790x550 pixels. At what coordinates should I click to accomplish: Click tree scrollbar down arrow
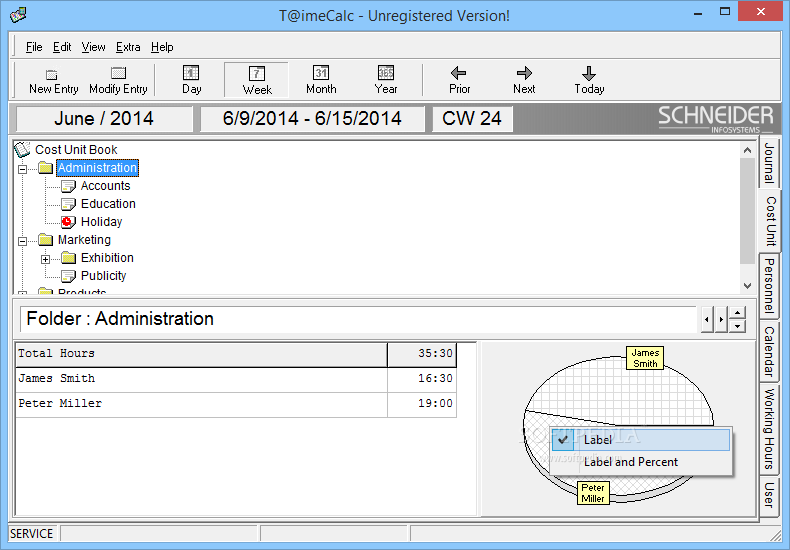click(747, 286)
